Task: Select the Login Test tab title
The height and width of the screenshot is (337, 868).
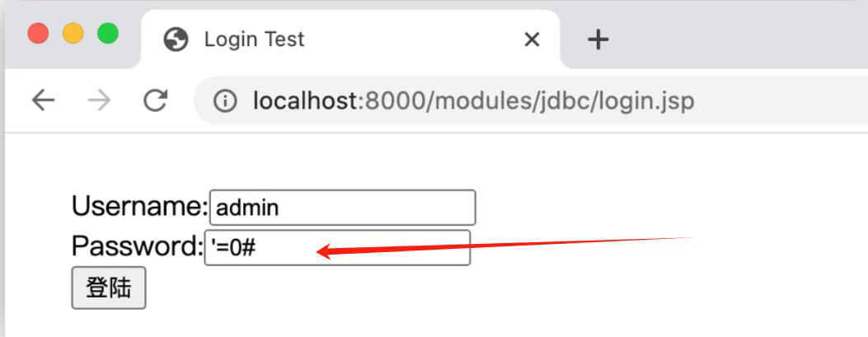Action: tap(254, 40)
